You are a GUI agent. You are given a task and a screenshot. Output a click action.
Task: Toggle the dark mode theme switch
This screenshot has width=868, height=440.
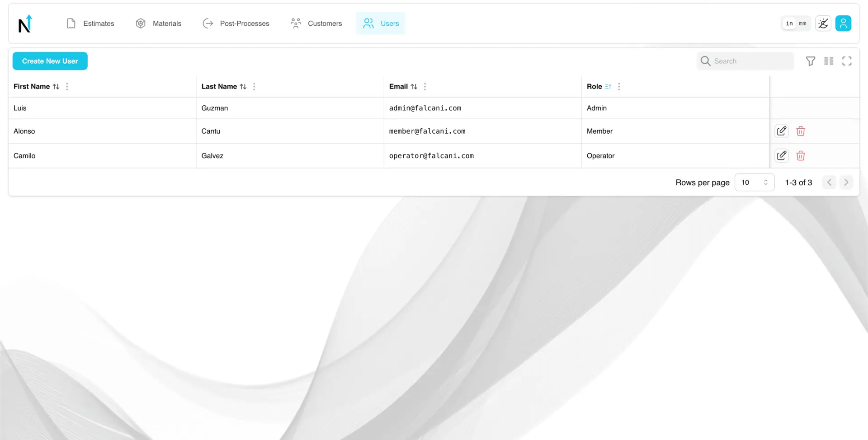(x=823, y=23)
